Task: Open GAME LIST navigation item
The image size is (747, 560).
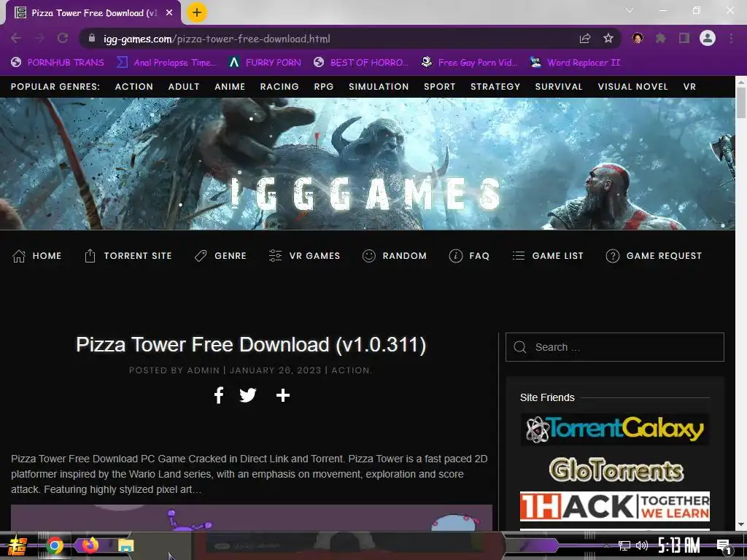Action: pyautogui.click(x=548, y=256)
